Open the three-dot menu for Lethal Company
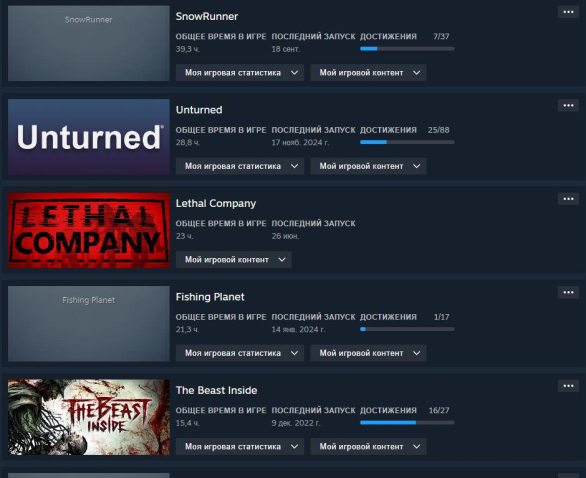This screenshot has width=586, height=478. click(568, 199)
